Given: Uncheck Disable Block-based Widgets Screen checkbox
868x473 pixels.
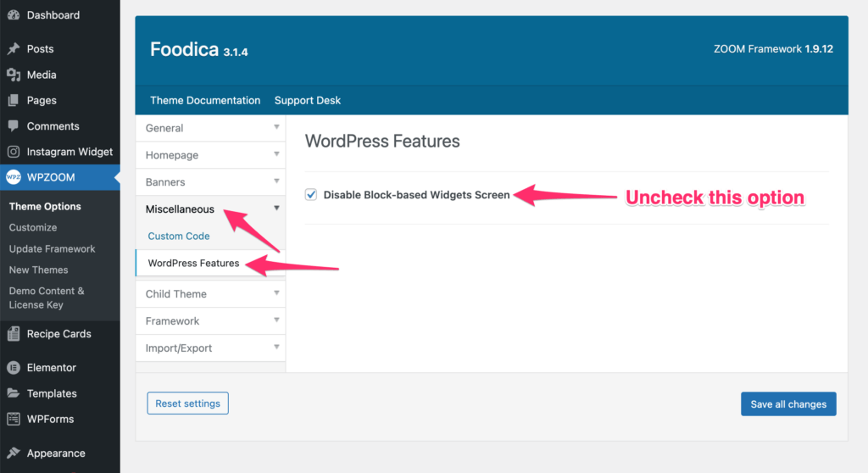Looking at the screenshot, I should point(311,195).
